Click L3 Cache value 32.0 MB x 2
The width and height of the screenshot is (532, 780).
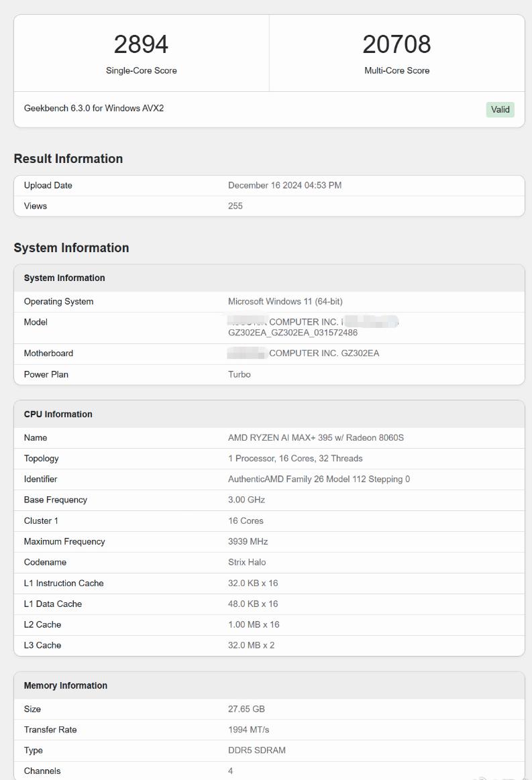tap(252, 645)
